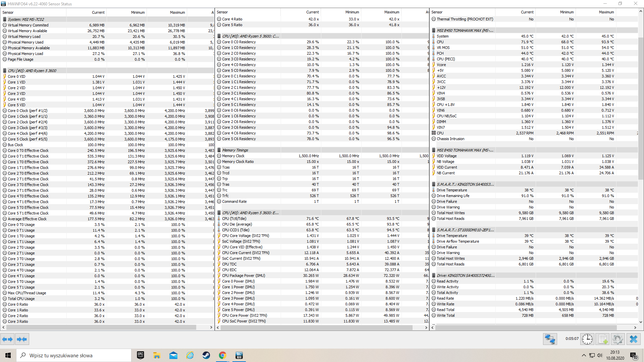Image resolution: width=644 pixels, height=362 pixels.
Task: Select the Bus Clock row
Action: [x=107, y=145]
